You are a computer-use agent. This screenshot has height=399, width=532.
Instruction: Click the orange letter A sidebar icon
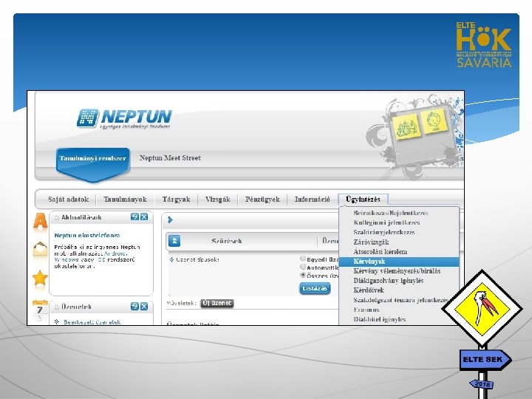pos(41,222)
